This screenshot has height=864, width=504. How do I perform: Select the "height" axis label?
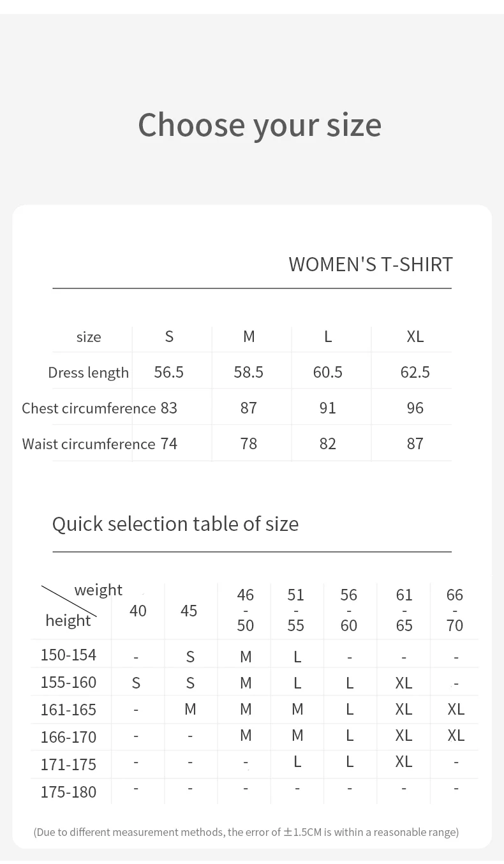point(68,620)
